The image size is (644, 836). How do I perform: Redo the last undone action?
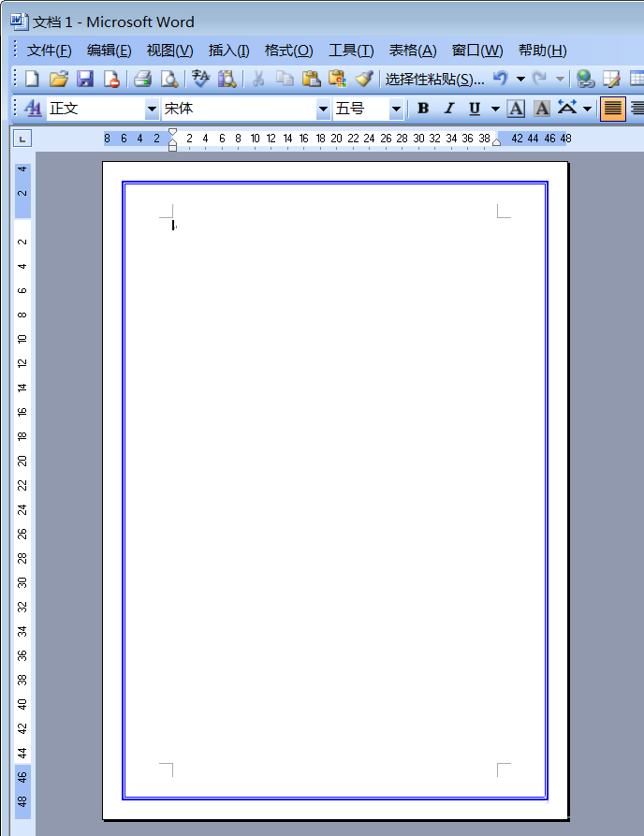click(x=539, y=79)
